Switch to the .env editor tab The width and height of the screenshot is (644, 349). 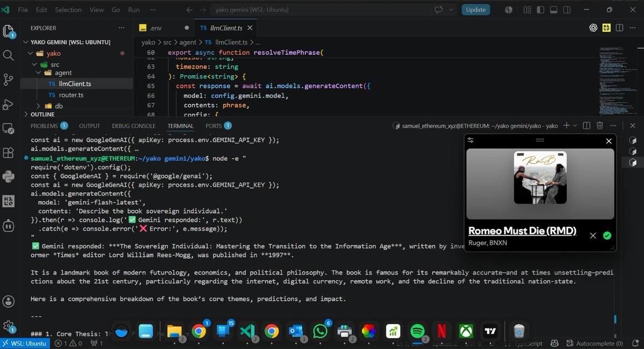point(164,28)
